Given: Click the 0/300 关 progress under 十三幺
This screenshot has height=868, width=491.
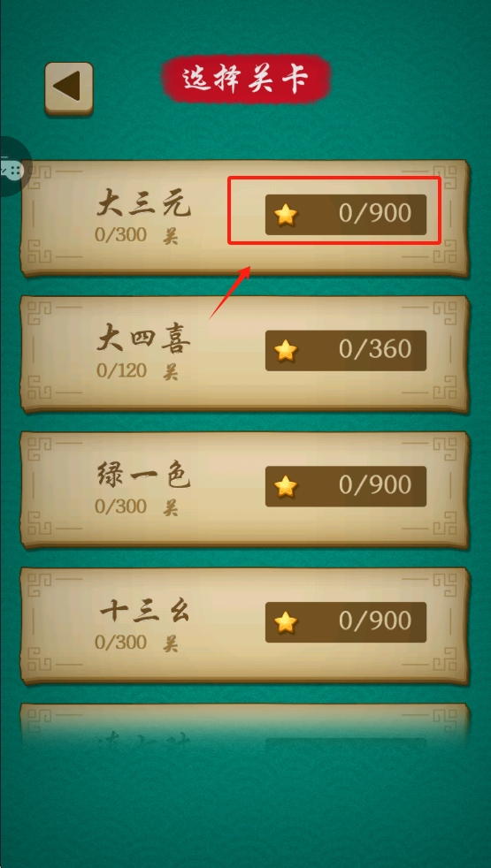Looking at the screenshot, I should (136, 643).
